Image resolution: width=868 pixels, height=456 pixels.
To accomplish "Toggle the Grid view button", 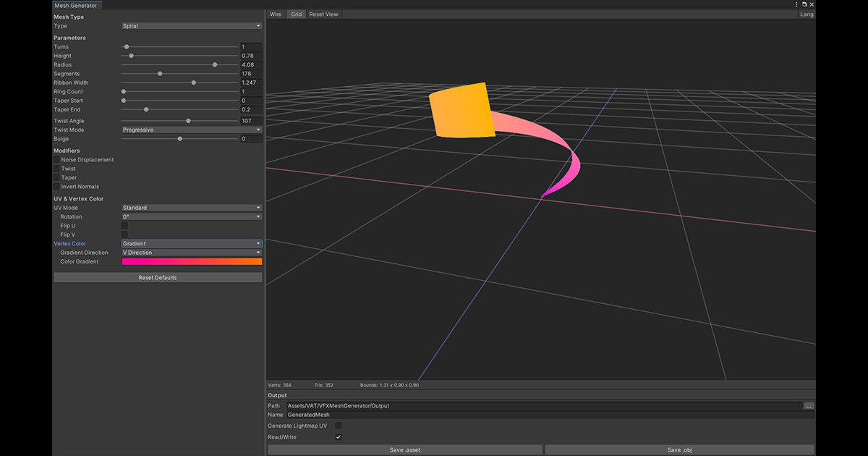I will 296,14.
